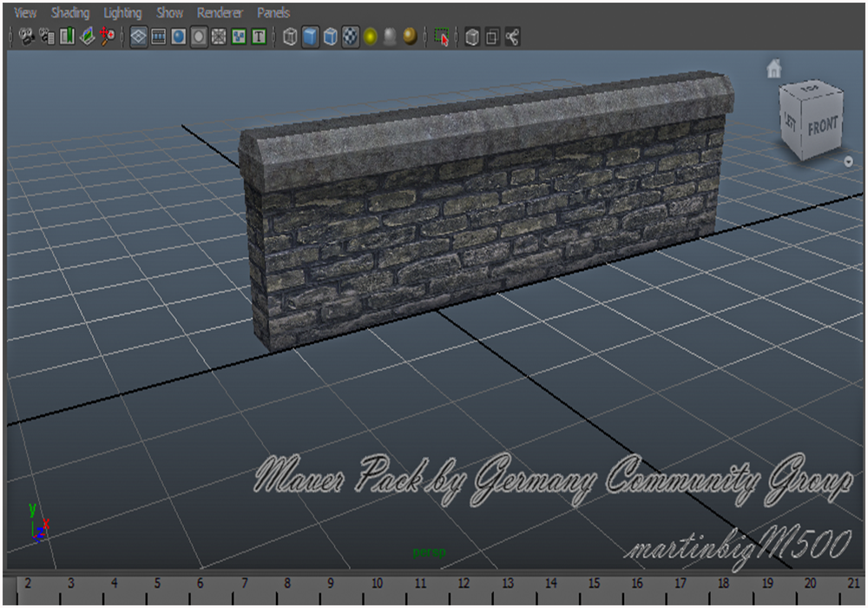This screenshot has width=868, height=608.
Task: Toggle the Field Chart display
Action: coord(219,37)
